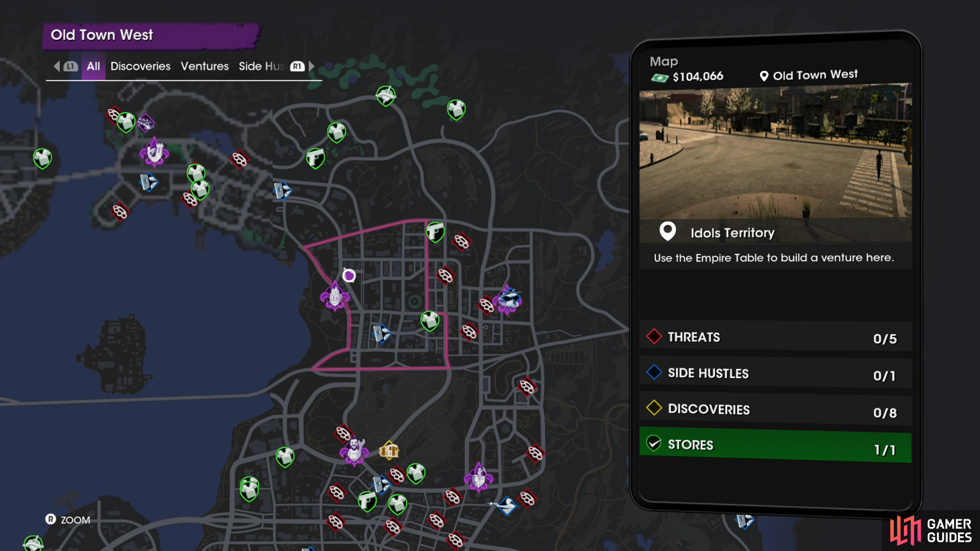Select the yellow Discoveries diamond row
The width and height of the screenshot is (980, 551).
pyautogui.click(x=775, y=409)
